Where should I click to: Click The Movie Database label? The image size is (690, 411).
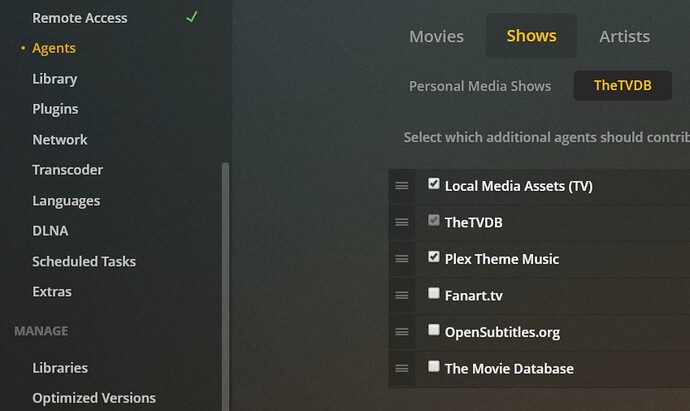click(x=509, y=369)
